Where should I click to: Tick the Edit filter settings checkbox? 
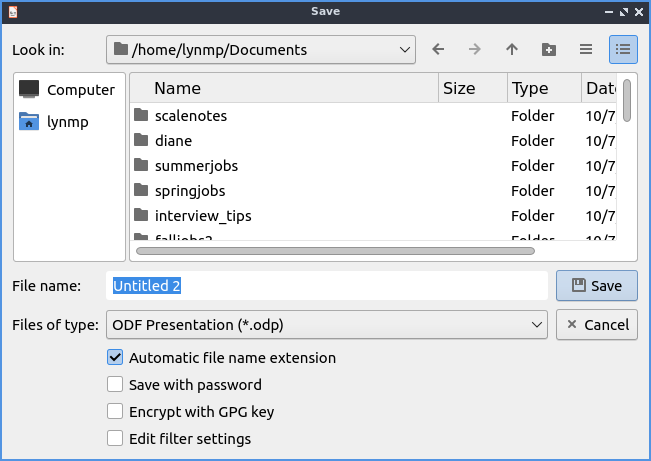click(x=115, y=438)
